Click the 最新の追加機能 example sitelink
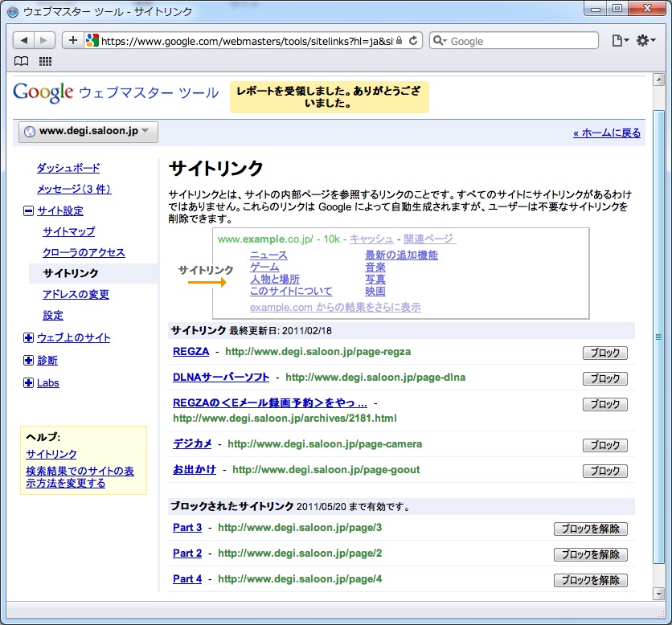Screen dimensions: 672x625 point(402,255)
